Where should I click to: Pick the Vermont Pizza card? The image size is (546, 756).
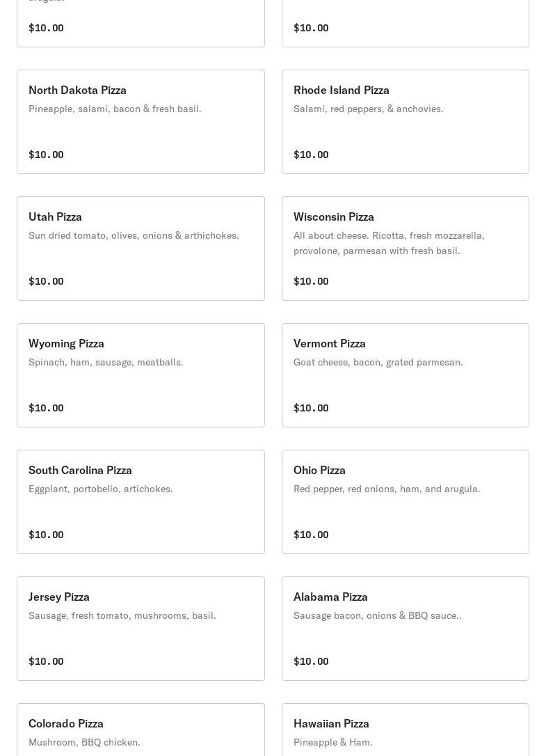(x=406, y=375)
